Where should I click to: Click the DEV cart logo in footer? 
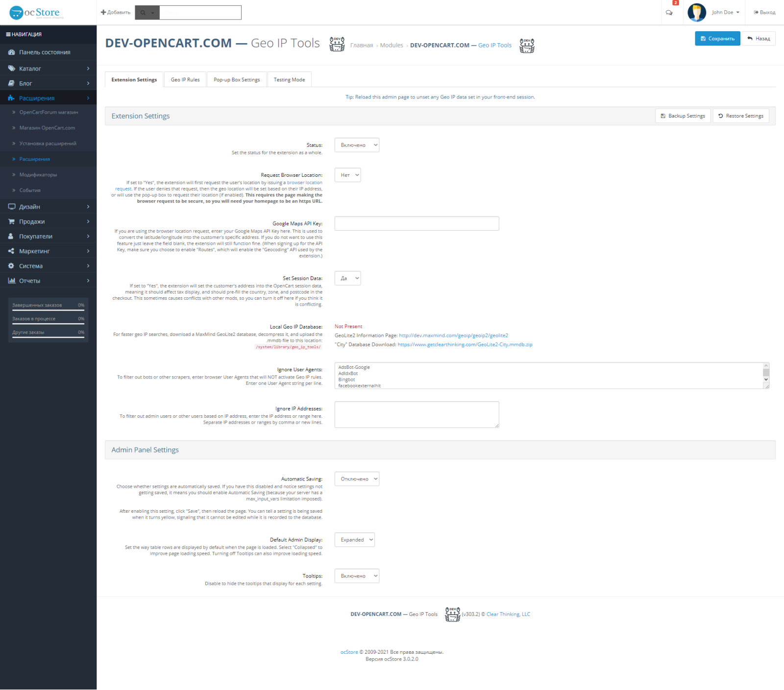click(x=452, y=614)
